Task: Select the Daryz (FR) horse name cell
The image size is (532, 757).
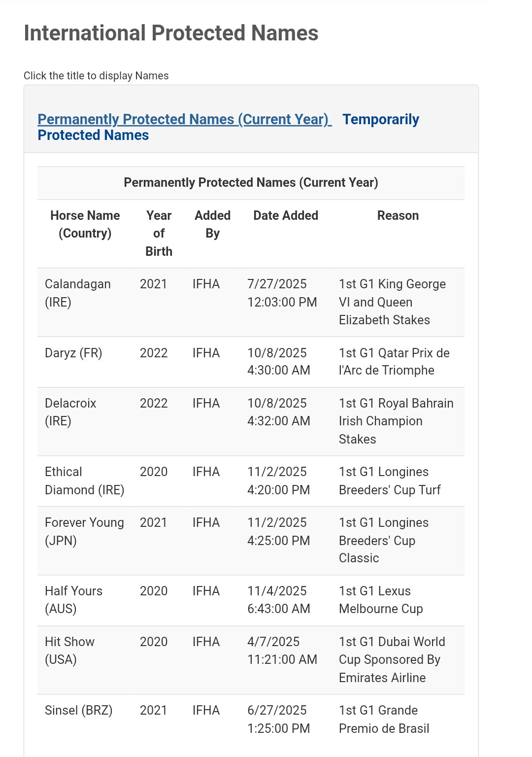Action: click(73, 353)
